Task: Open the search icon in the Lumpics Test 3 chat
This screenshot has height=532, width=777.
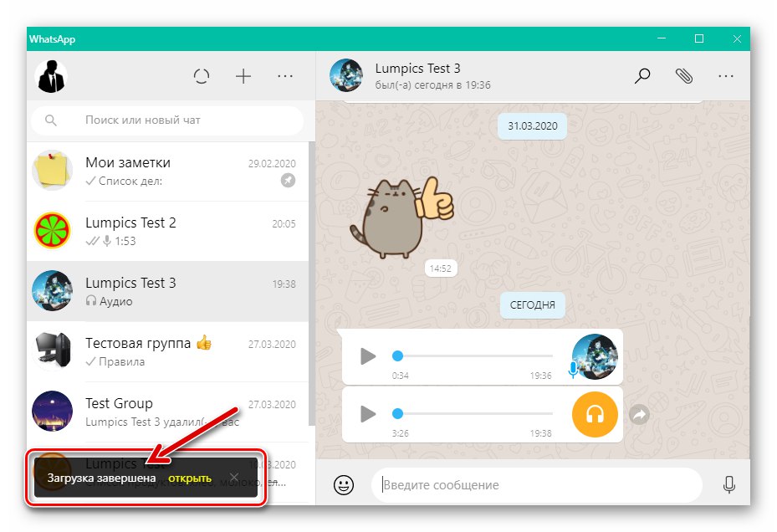Action: click(642, 75)
